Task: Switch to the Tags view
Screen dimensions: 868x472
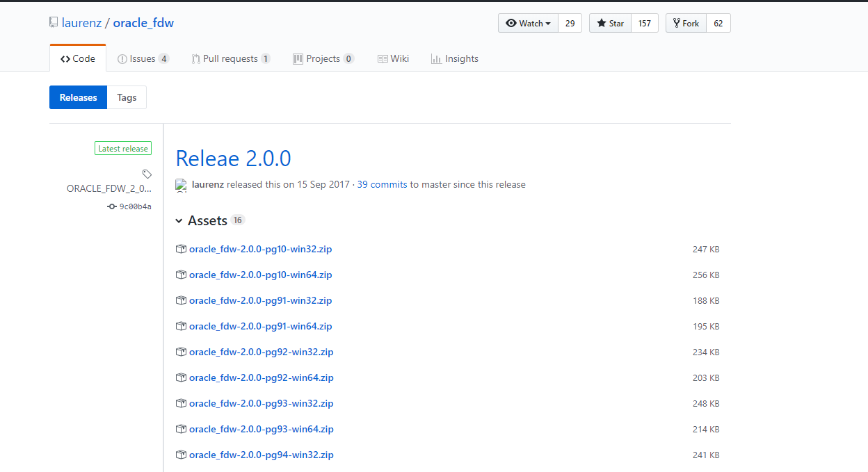Action: (127, 97)
